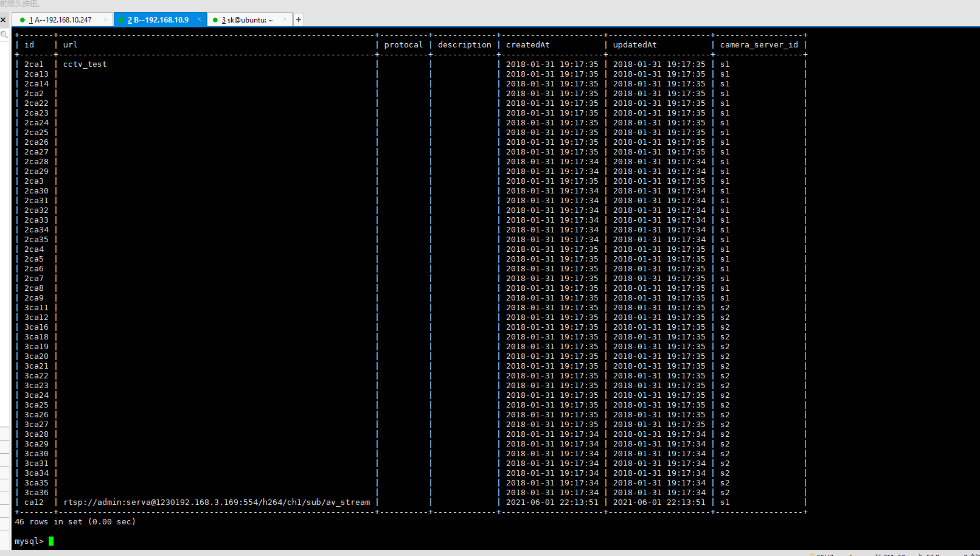Click the 'camera_server_id' column header
Image resolution: width=980 pixels, height=556 pixels.
[759, 44]
